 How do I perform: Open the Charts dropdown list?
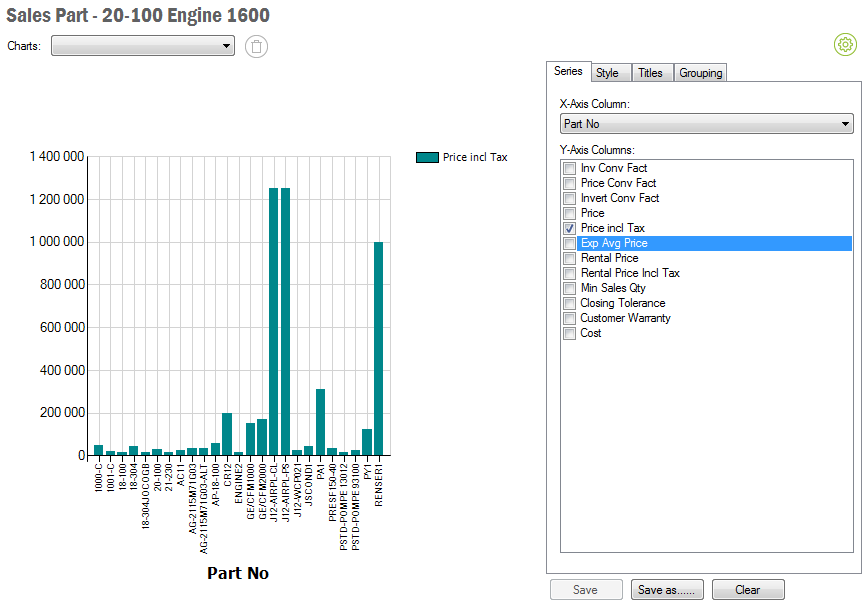143,46
